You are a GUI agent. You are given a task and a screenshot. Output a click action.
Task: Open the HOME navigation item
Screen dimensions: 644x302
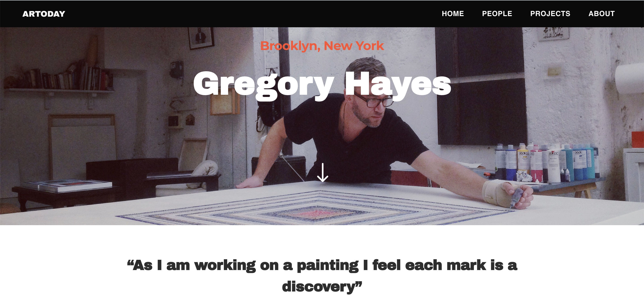(453, 13)
